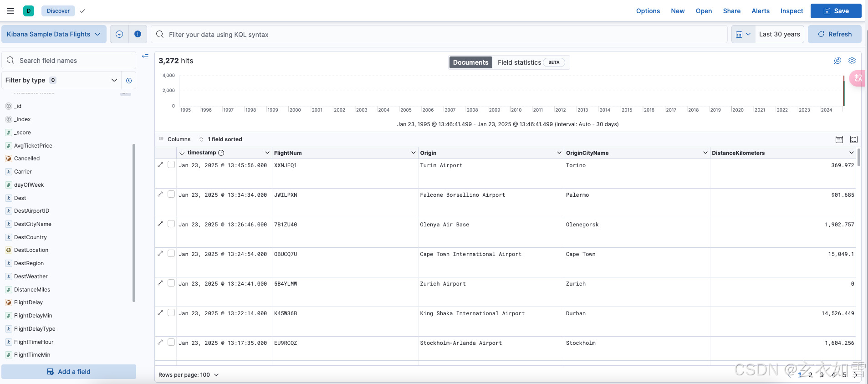This screenshot has height=384, width=868.
Task: Click the Add a field button
Action: pos(69,372)
